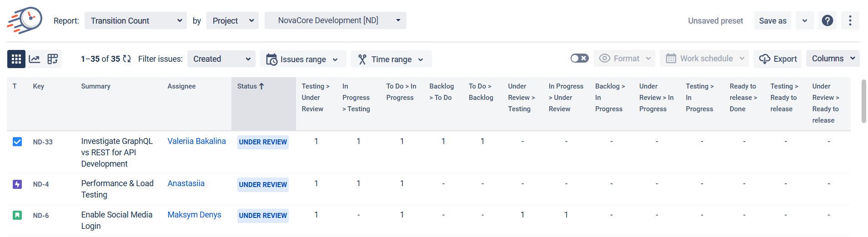Switch to chart view
Image resolution: width=868 pixels, height=237 pixels.
(x=35, y=59)
